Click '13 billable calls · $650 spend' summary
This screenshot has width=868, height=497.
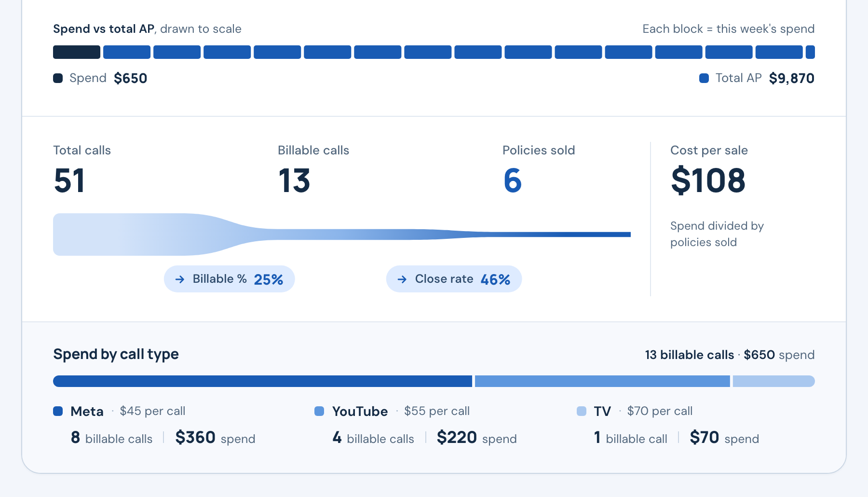pos(730,355)
